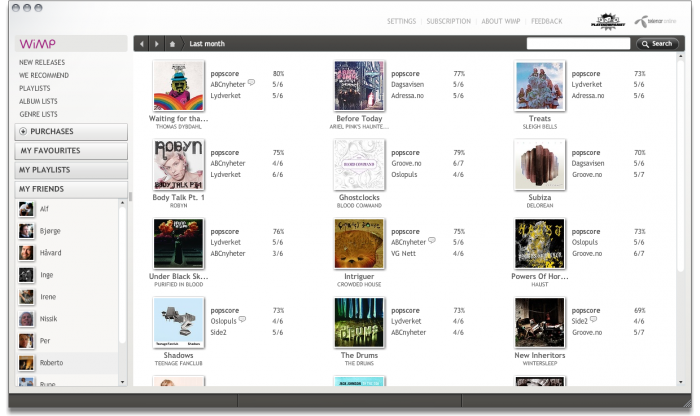Click the WiMP logo
Image resolution: width=700 pixels, height=416 pixels.
click(x=38, y=44)
